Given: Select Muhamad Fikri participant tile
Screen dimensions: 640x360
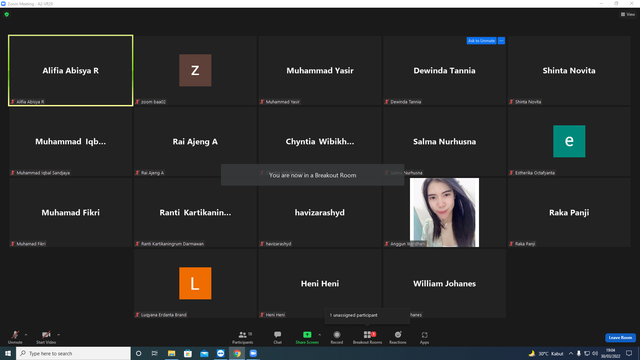Looking at the screenshot, I should point(71,212).
